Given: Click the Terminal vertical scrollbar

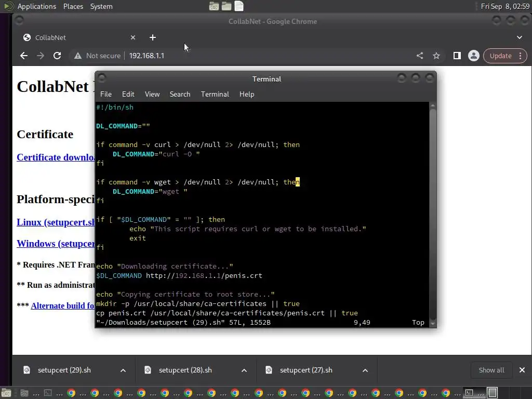Looking at the screenshot, I should 433,214.
